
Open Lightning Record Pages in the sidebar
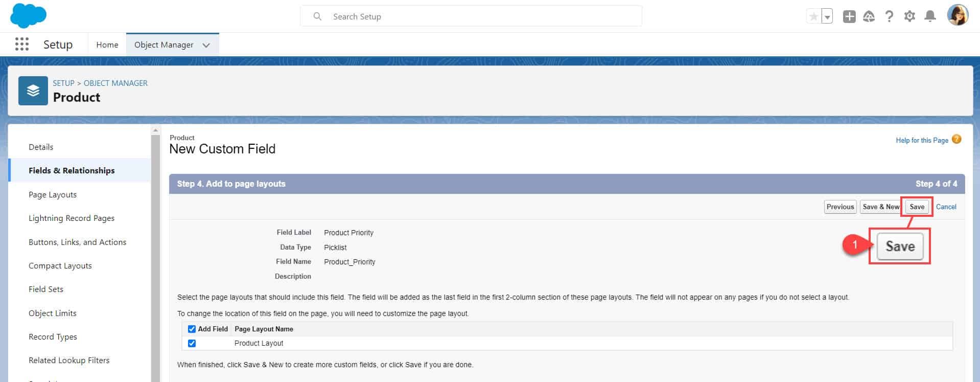[x=72, y=218]
